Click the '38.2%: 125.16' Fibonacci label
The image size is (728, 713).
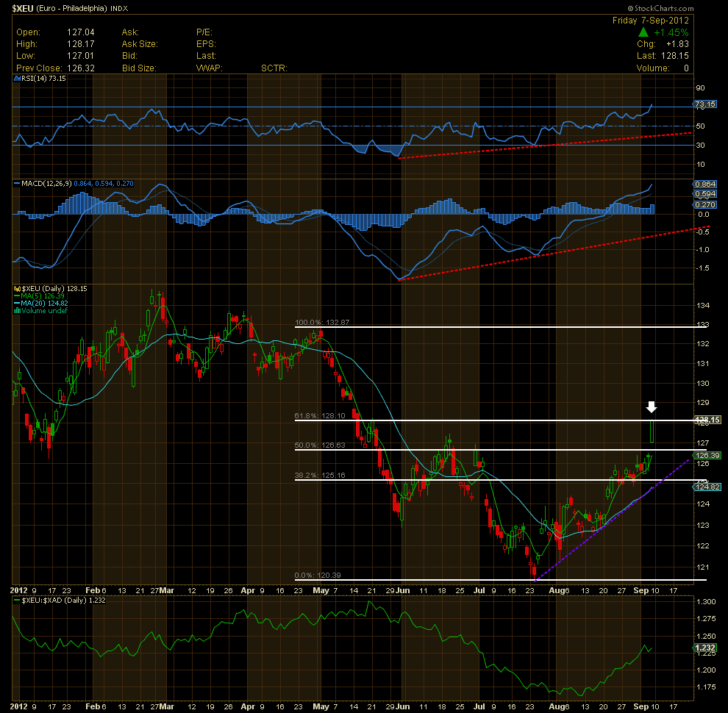(x=321, y=476)
